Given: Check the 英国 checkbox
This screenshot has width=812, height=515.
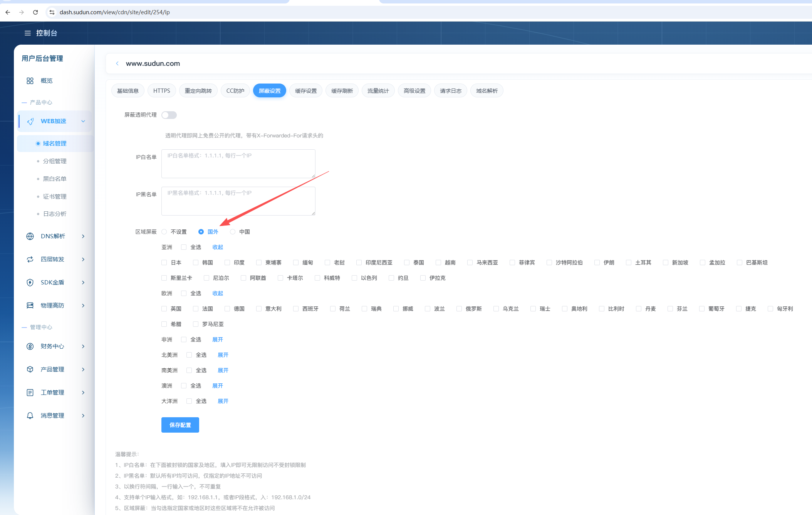Looking at the screenshot, I should coord(164,309).
